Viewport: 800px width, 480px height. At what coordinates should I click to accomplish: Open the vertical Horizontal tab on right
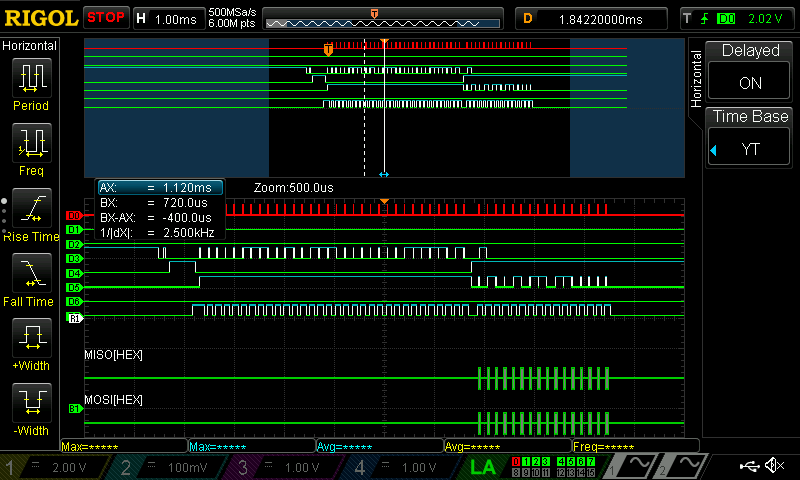[x=696, y=79]
